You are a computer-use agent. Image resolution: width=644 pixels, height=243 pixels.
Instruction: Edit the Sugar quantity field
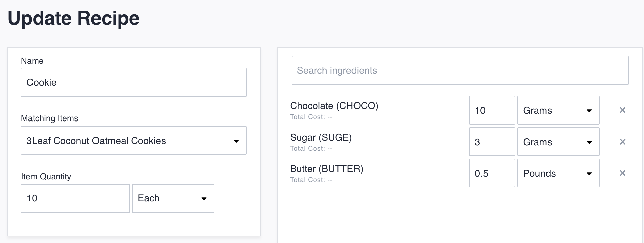click(492, 142)
